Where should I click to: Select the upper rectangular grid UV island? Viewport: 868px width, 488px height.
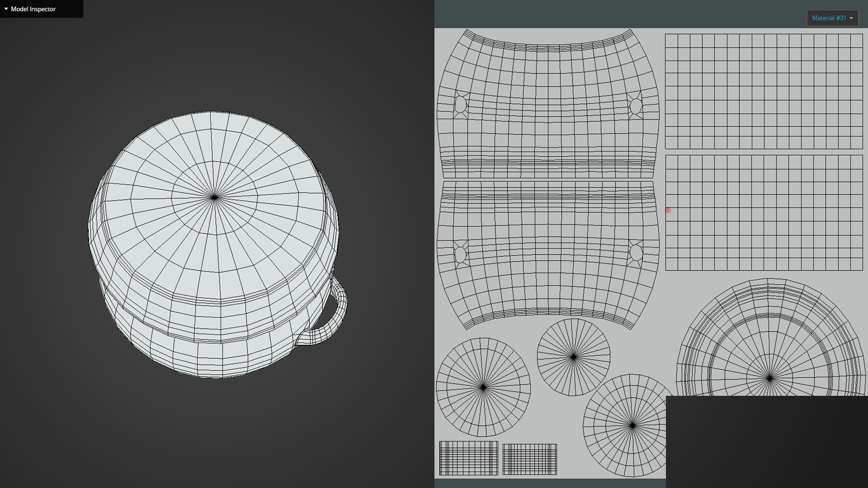764,91
